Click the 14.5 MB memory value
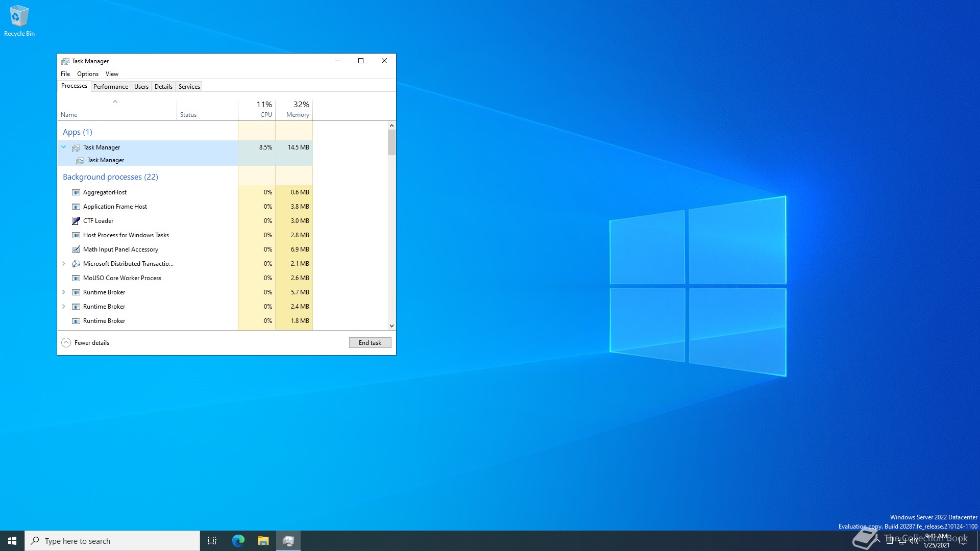Viewport: 980px width, 551px height. [x=299, y=147]
